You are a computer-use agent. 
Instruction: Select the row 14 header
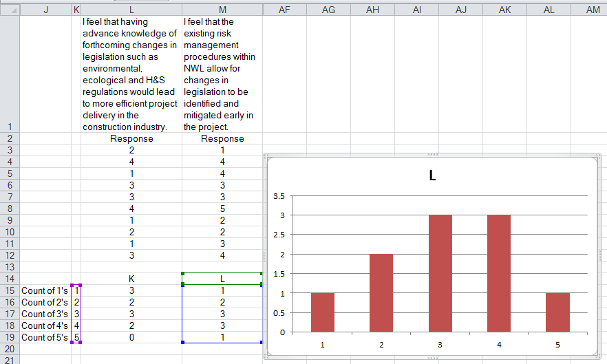pos(10,279)
